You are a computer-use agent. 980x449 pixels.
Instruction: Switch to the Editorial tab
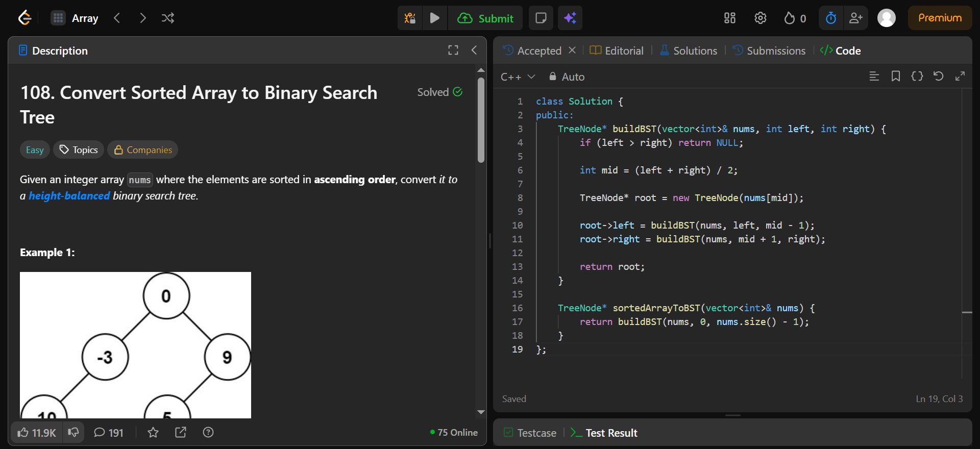617,51
